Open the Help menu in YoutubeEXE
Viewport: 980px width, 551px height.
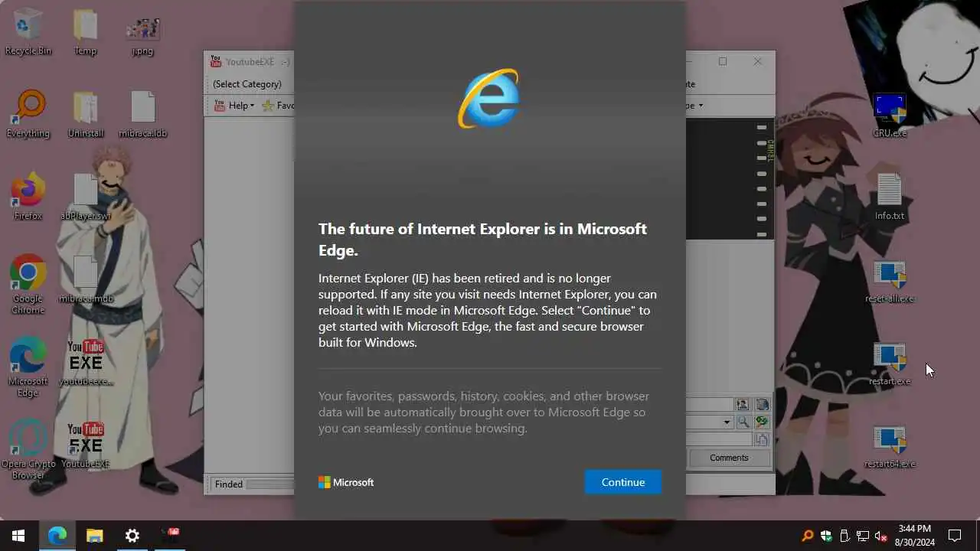234,106
